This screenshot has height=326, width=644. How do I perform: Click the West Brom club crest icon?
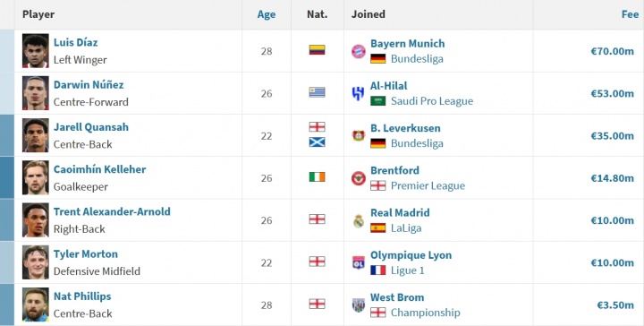pos(358,305)
